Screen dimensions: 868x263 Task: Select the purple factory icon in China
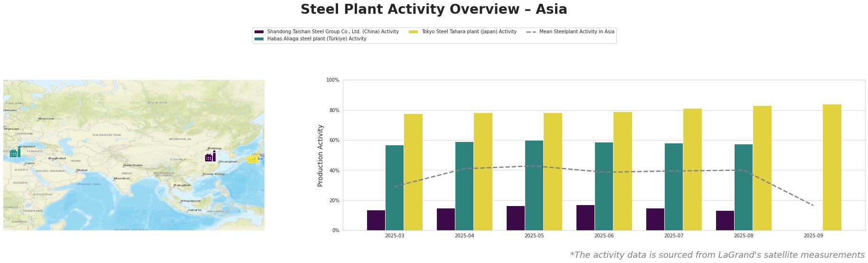210,156
